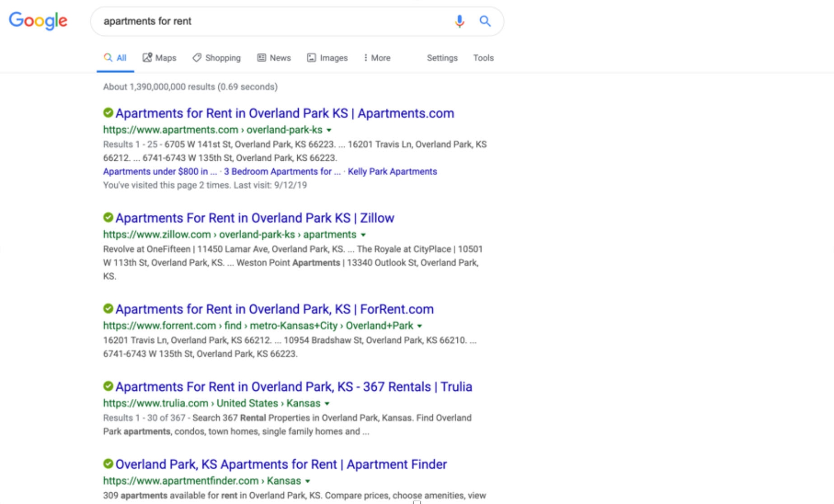Click green checkmark beside Apartment Finder result
Image resolution: width=834 pixels, height=504 pixels.
point(108,464)
